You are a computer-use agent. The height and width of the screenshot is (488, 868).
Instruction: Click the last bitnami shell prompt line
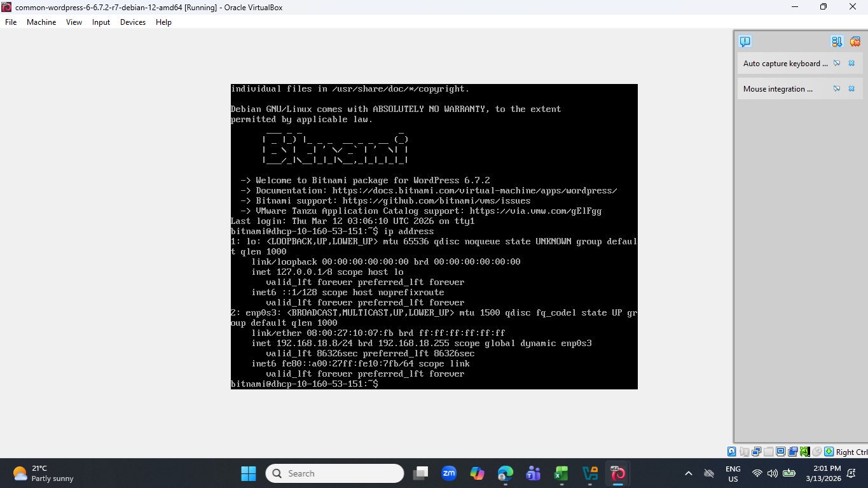pos(305,384)
